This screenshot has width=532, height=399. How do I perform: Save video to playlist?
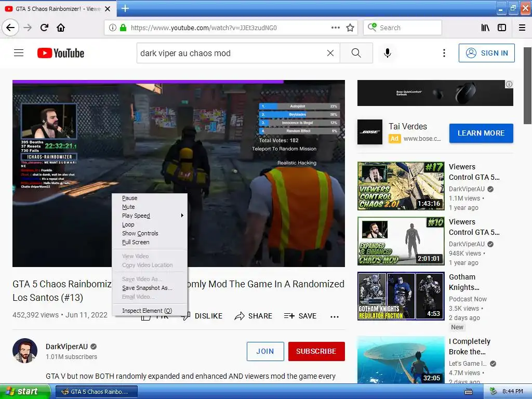point(300,316)
